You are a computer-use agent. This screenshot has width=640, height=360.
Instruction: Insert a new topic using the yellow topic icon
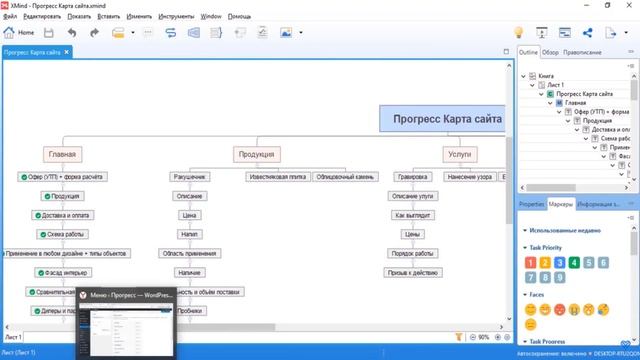coord(118,33)
